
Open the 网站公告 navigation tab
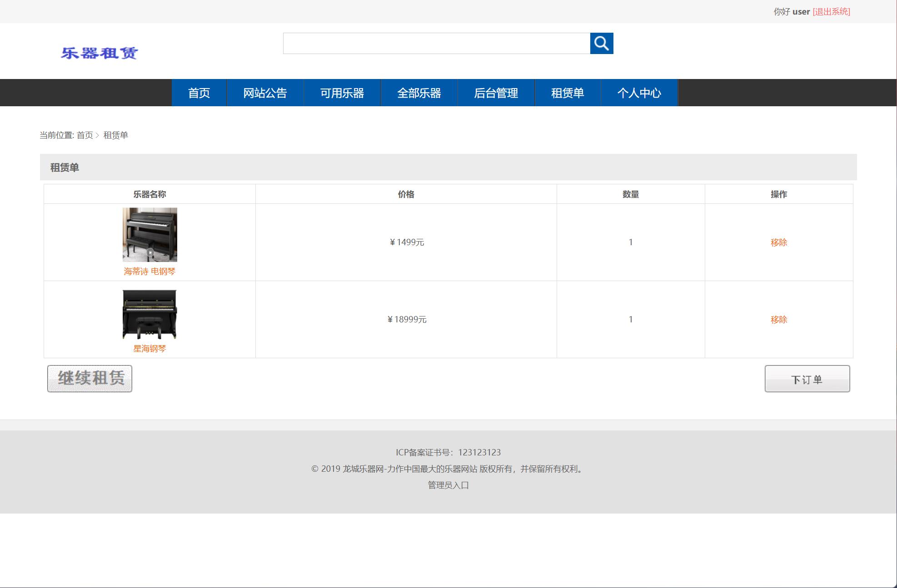tap(265, 93)
